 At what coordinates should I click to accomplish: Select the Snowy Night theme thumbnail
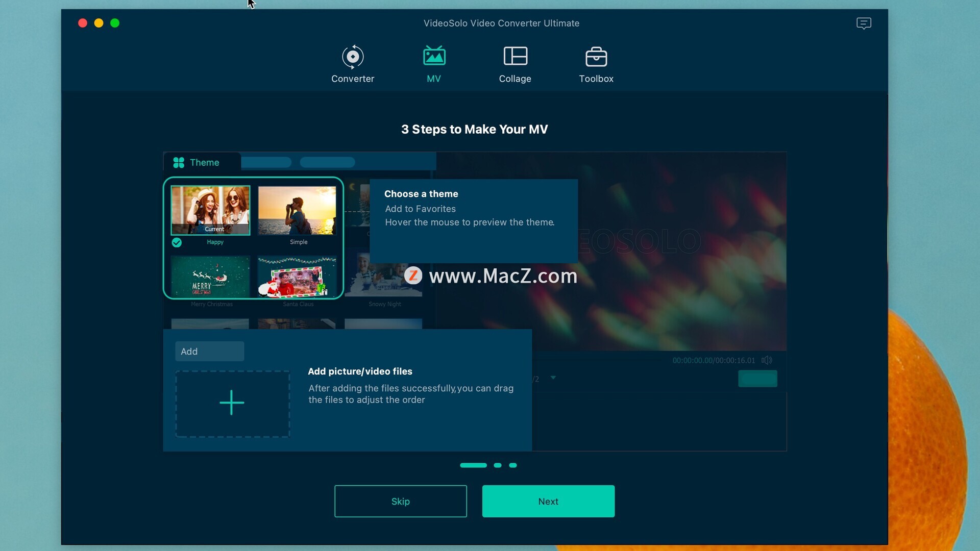point(384,275)
